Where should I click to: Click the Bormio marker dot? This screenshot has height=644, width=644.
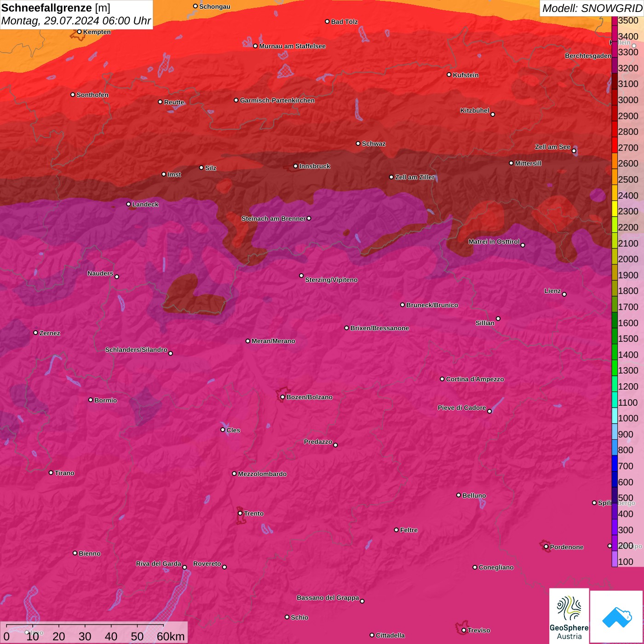tap(91, 400)
